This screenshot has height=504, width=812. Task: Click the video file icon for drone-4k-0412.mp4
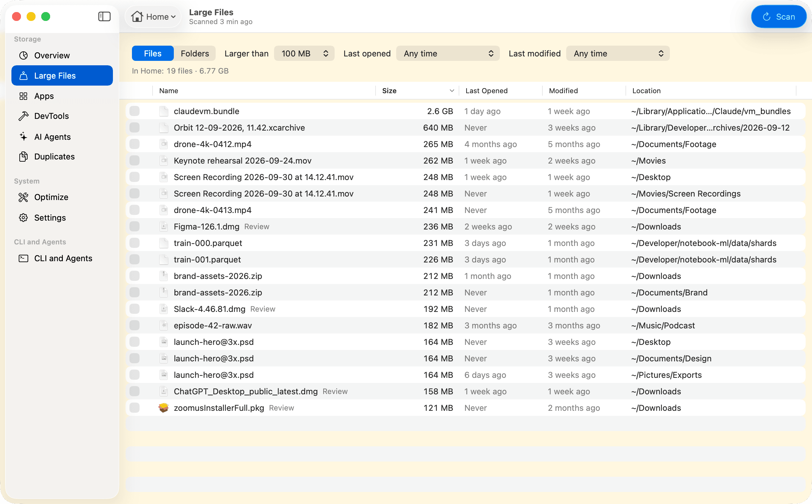pos(164,144)
